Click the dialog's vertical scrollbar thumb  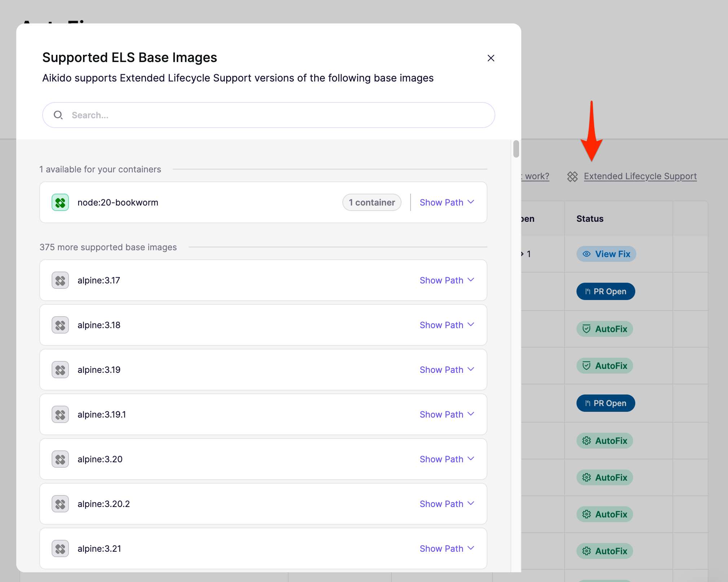click(516, 149)
